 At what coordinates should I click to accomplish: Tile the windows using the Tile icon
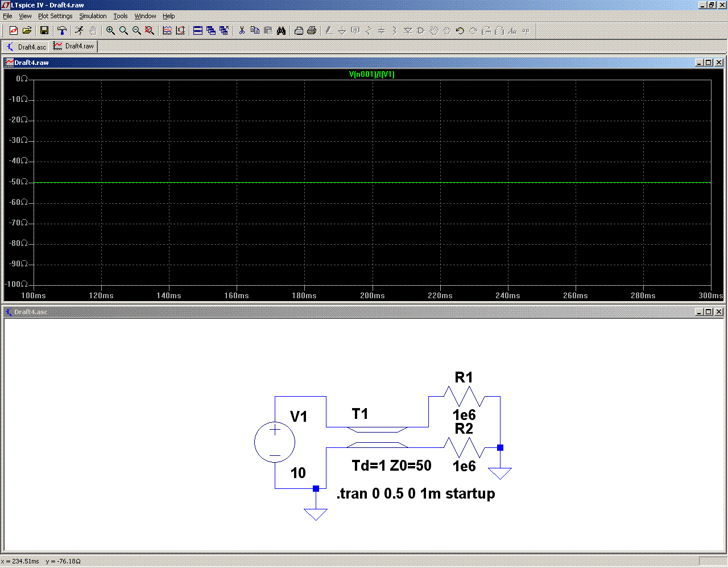coord(198,31)
